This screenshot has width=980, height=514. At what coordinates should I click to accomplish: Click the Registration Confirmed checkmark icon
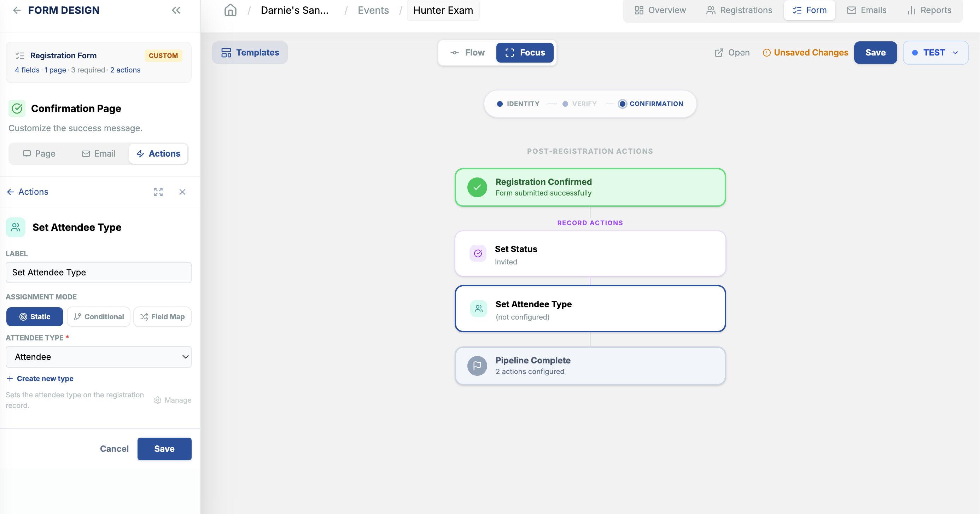tap(477, 187)
